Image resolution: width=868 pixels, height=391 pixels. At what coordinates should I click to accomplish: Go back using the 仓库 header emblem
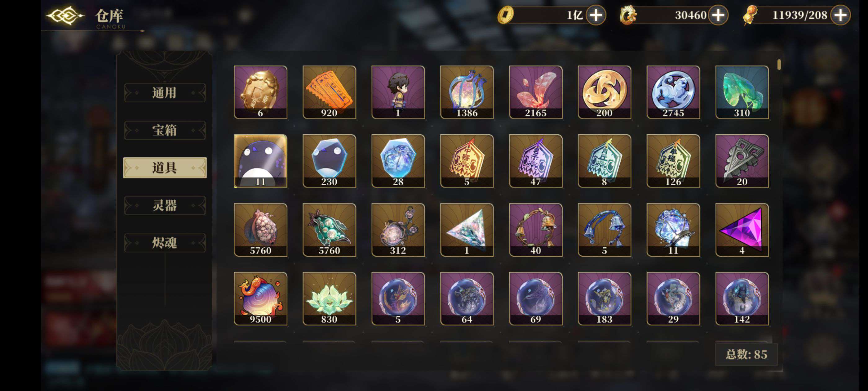pos(65,16)
